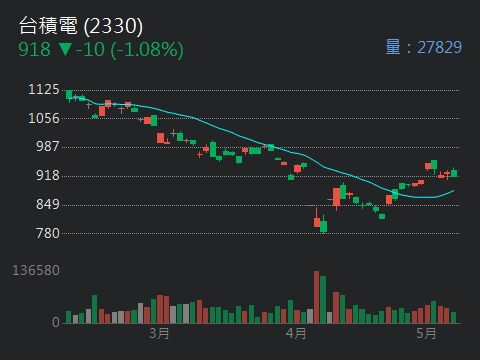Select the 780 price axis label
The height and width of the screenshot is (360, 480).
pyautogui.click(x=48, y=233)
